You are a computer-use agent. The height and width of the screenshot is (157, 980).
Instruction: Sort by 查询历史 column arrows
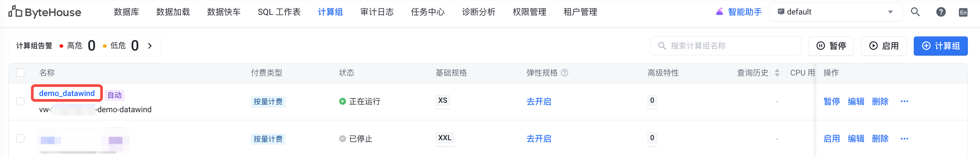pyautogui.click(x=777, y=73)
